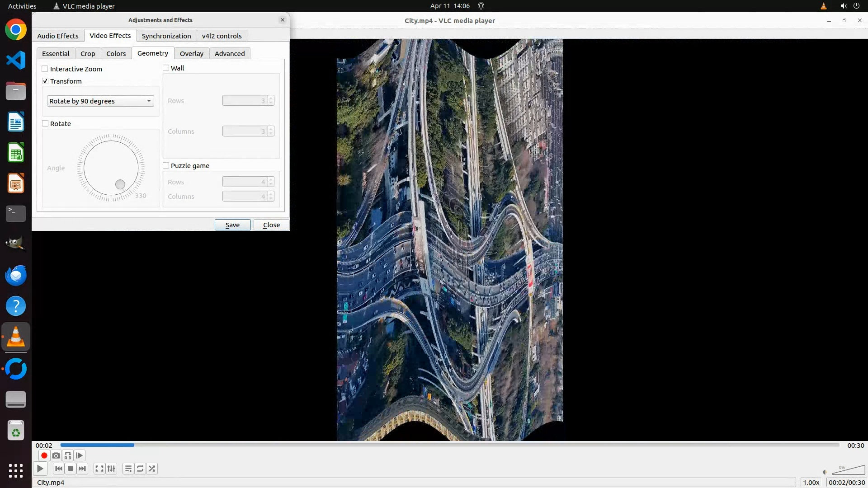Uncheck the Transform checkbox
The image size is (868, 488).
coord(45,81)
